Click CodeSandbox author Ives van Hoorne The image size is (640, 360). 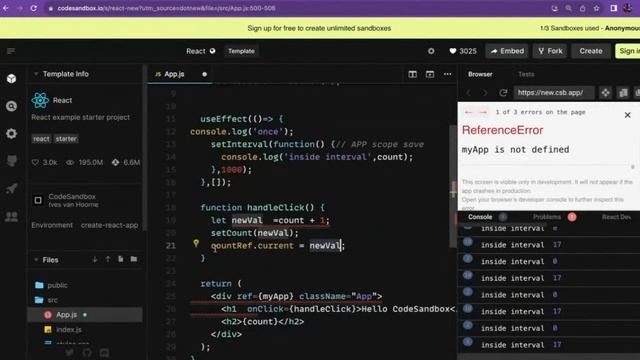pos(73,205)
